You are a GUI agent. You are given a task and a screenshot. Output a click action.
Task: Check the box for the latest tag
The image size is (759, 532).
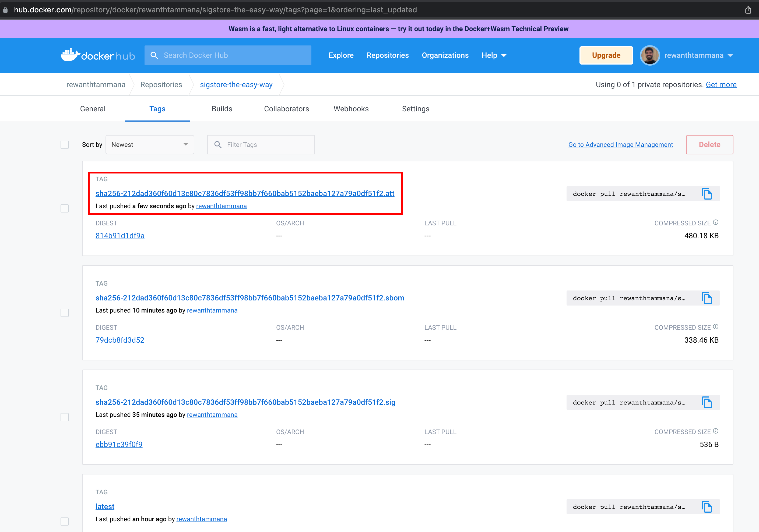65,522
